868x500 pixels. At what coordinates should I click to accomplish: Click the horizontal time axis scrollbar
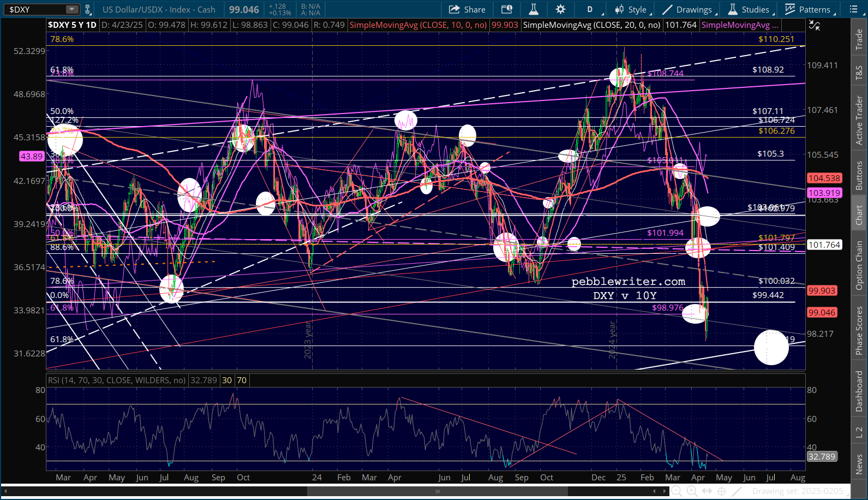click(436, 491)
